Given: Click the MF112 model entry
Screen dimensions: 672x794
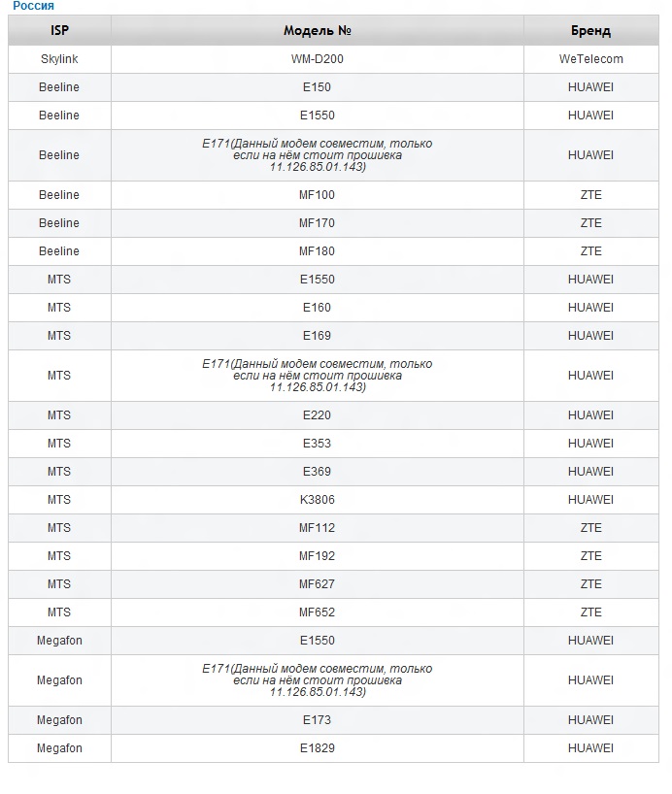Looking at the screenshot, I should pos(317,528).
